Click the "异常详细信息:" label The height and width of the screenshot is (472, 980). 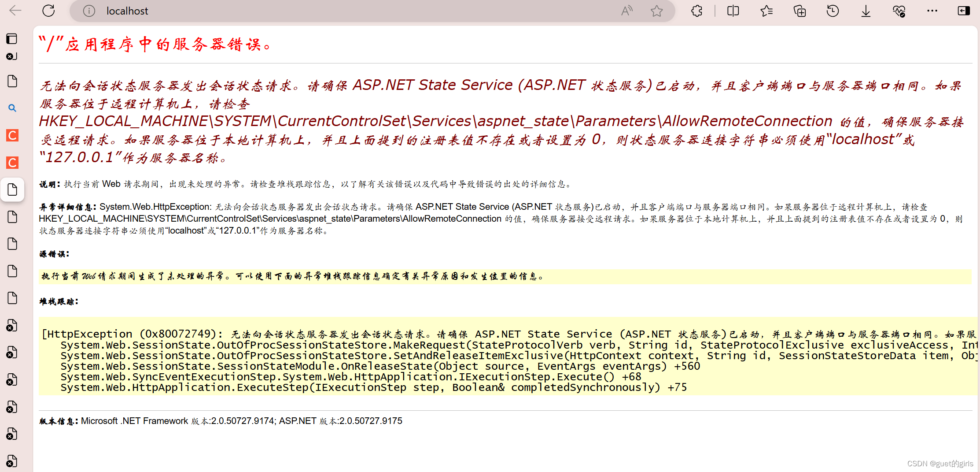coord(67,207)
